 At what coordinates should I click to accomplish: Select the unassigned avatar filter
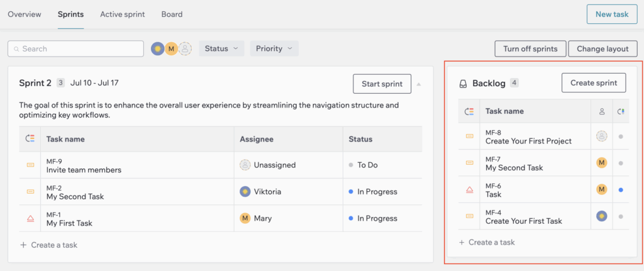coord(186,48)
